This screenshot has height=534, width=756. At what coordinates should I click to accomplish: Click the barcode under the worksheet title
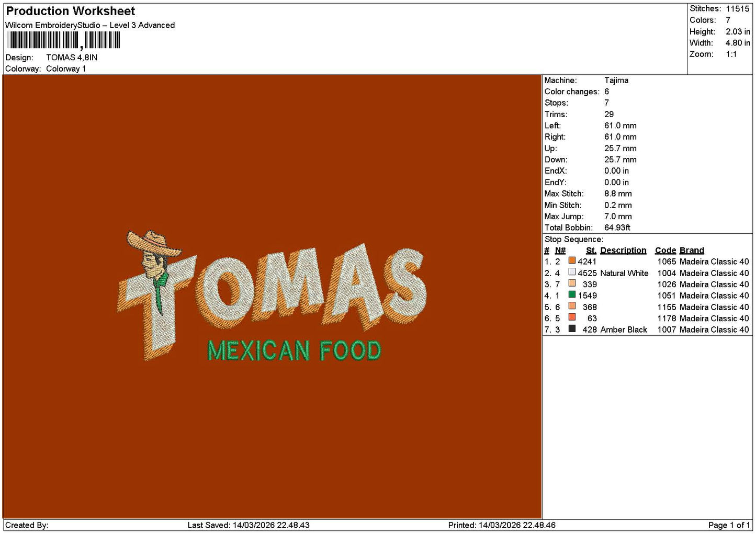pos(64,40)
